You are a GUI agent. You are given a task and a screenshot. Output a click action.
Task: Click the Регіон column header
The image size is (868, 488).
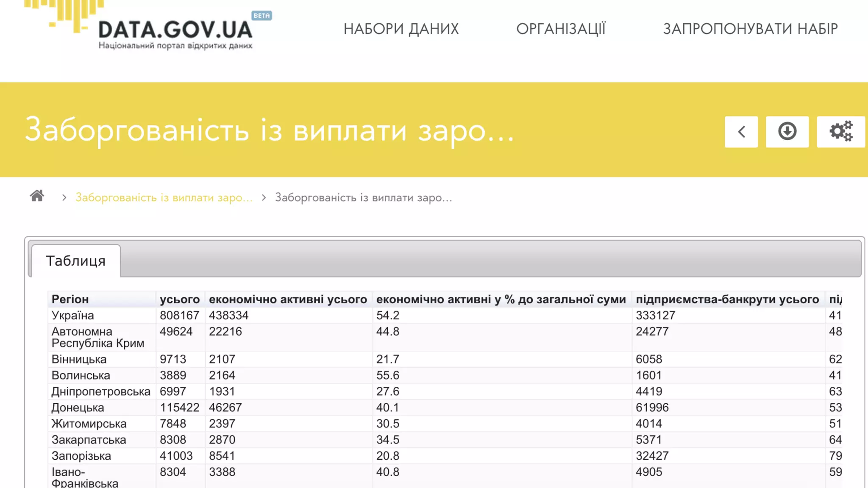[x=70, y=299]
